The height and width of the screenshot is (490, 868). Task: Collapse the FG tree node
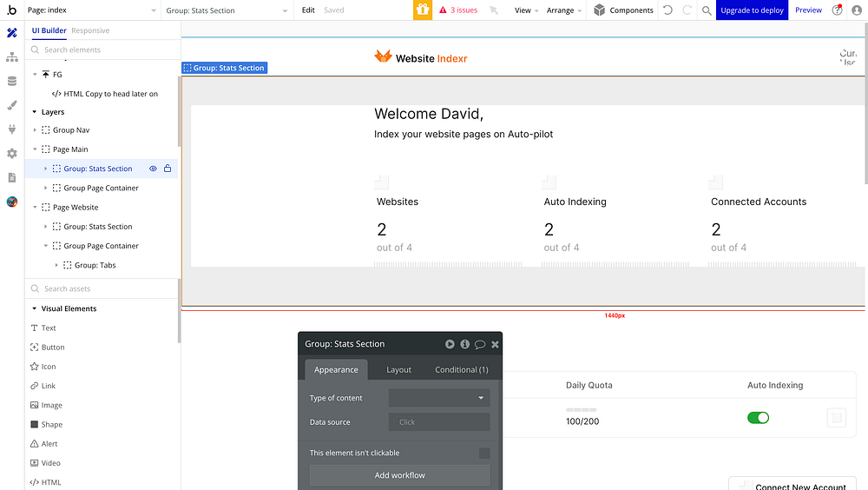[35, 74]
